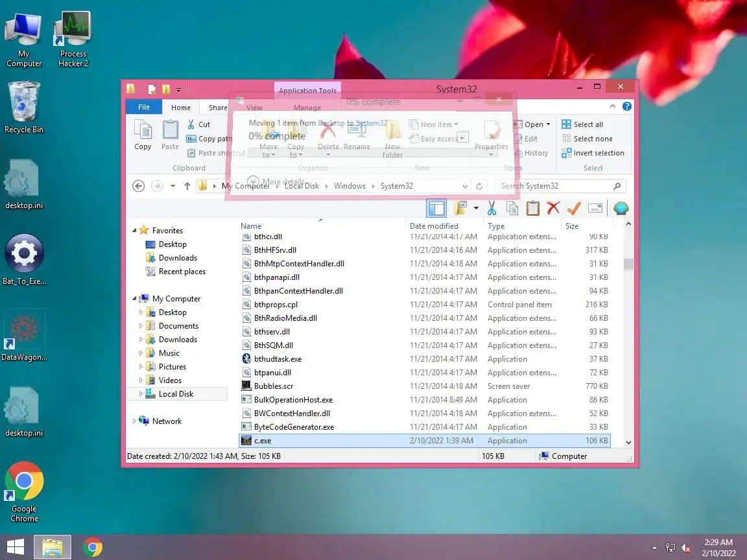The width and height of the screenshot is (747, 560).
Task: Expand the Network tree node
Action: 134,421
